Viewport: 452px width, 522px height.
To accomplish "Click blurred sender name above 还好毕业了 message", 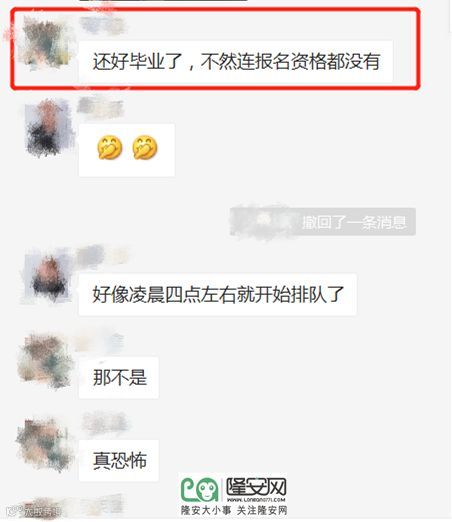I will pyautogui.click(x=103, y=25).
